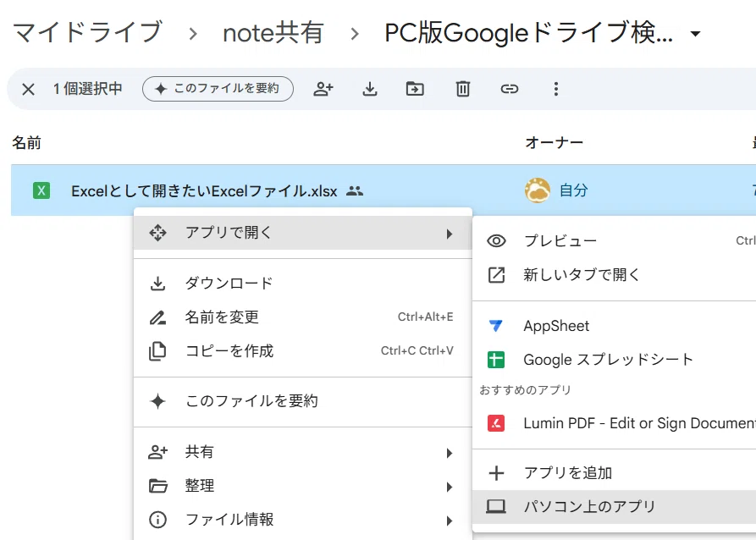Click the 'このファイルを要約' chip in toolbar
The height and width of the screenshot is (540, 756).
(x=218, y=89)
